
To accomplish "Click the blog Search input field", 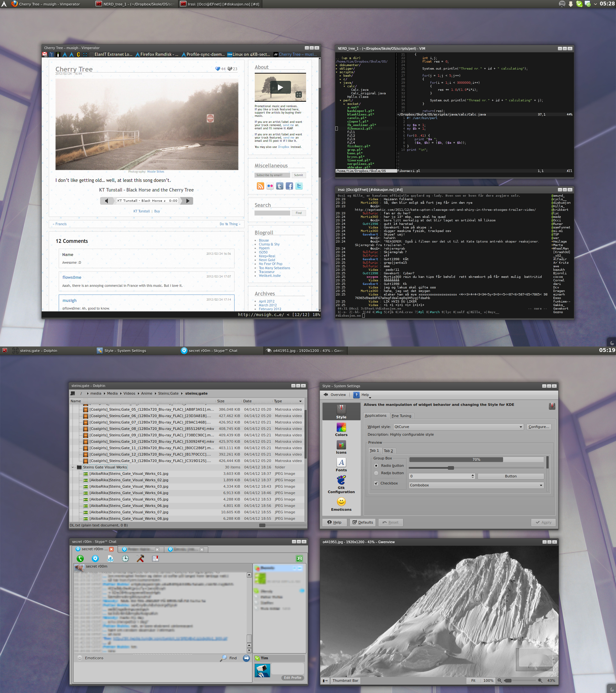I will pyautogui.click(x=272, y=213).
